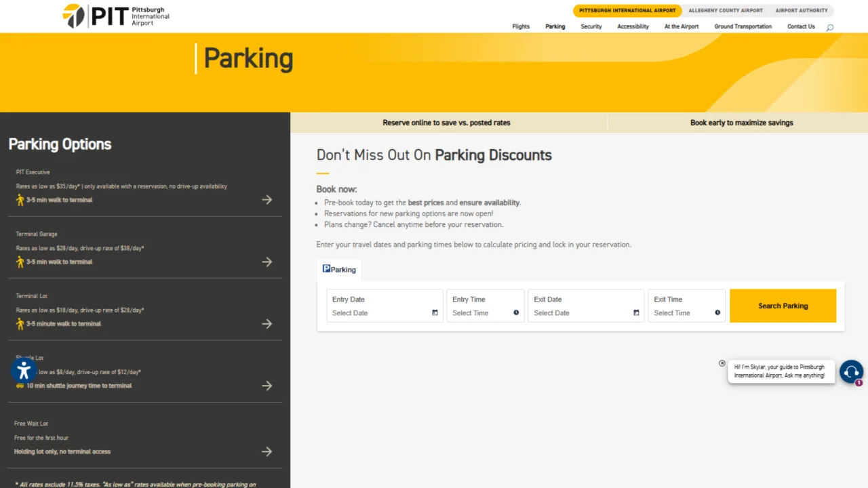This screenshot has height=488, width=868.
Task: Open the At the Airport menu
Action: (682, 26)
